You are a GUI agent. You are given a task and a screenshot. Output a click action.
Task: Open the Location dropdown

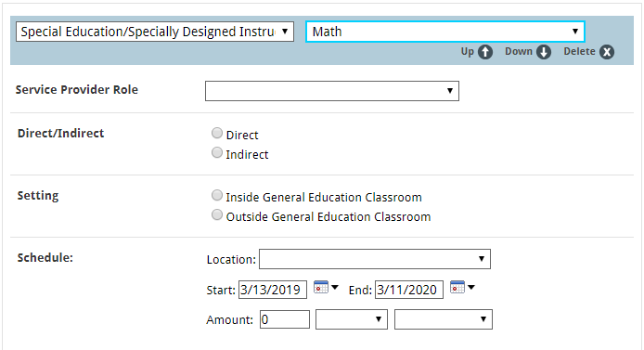click(x=375, y=259)
